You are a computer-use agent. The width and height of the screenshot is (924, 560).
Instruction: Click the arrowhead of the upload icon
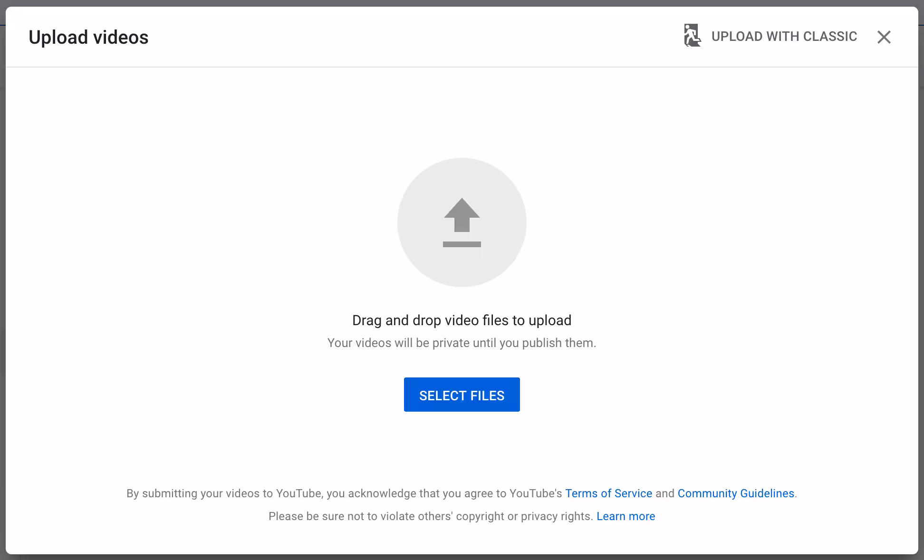click(462, 208)
